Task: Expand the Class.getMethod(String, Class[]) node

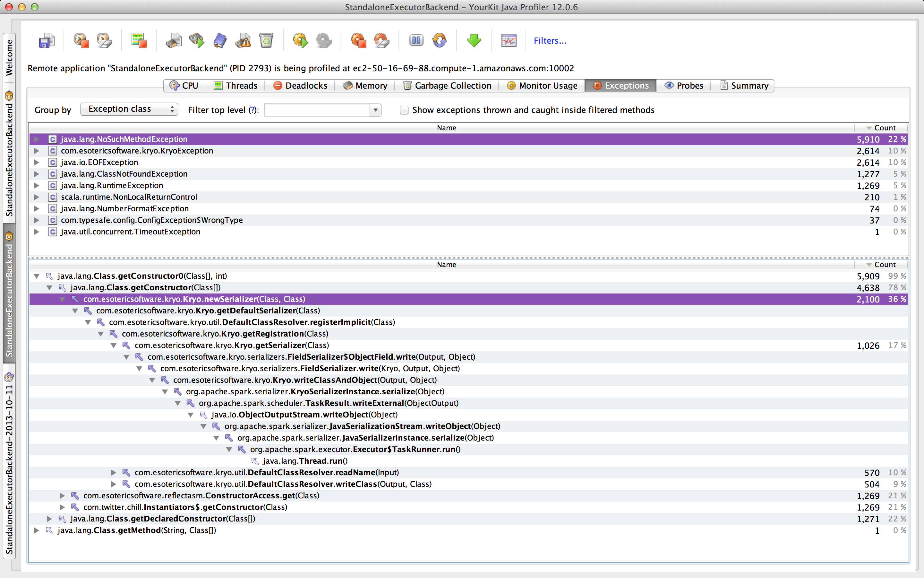Action: 37,530
